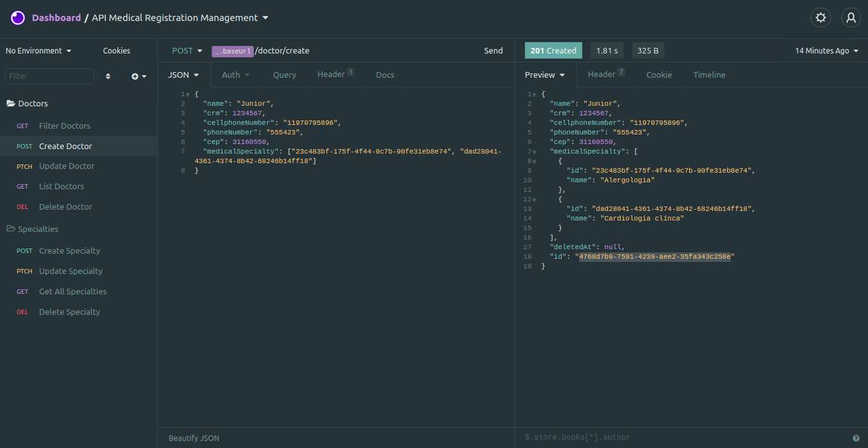The image size is (868, 448).
Task: Select the Delete Doctor request
Action: (x=78, y=207)
